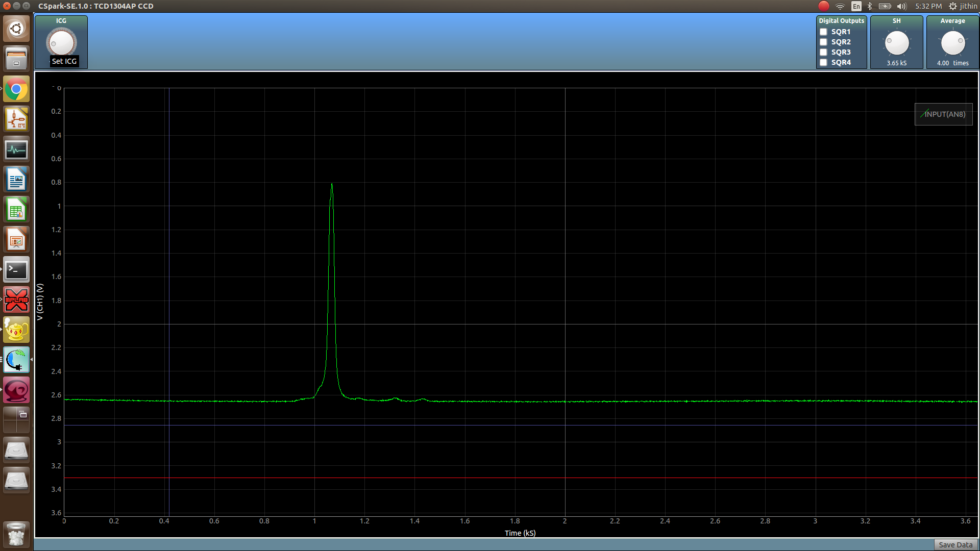Enable the SQR2 digital output checkbox

pyautogui.click(x=823, y=42)
